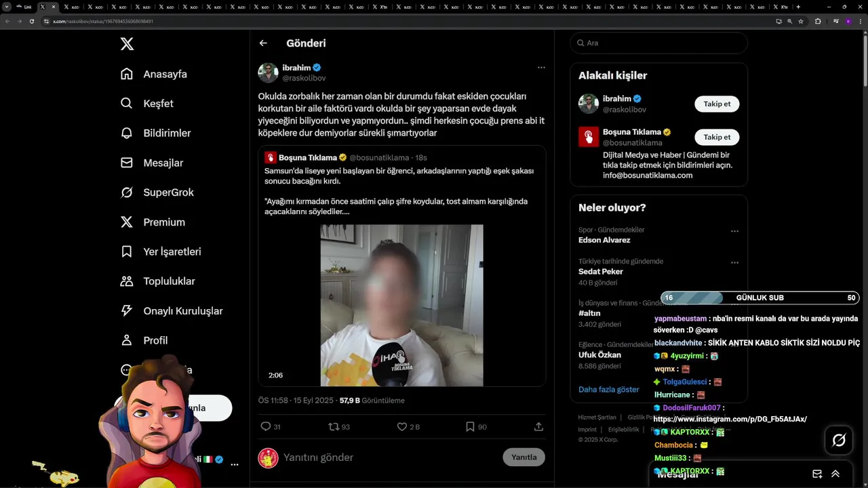This screenshot has width=868, height=488.
Task: Open account switcher three-dot menu
Action: point(235,464)
